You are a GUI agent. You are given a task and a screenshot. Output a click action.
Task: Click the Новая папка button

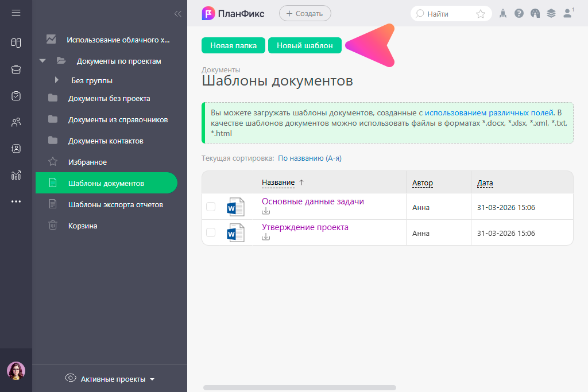(233, 45)
